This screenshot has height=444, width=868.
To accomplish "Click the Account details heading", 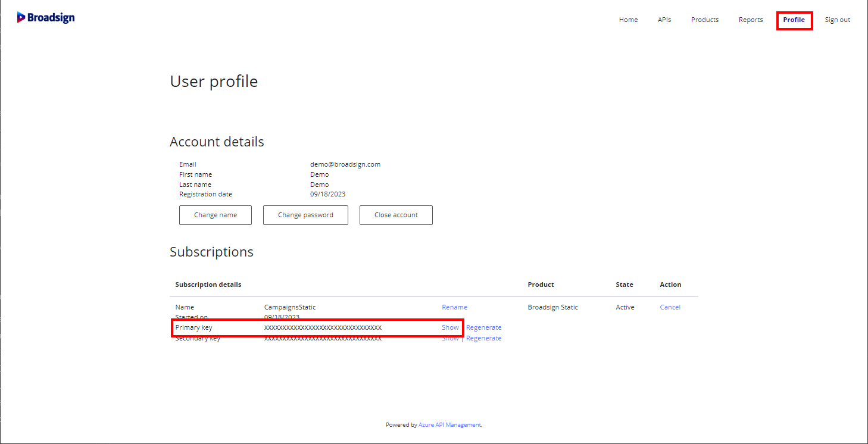I will [x=217, y=142].
